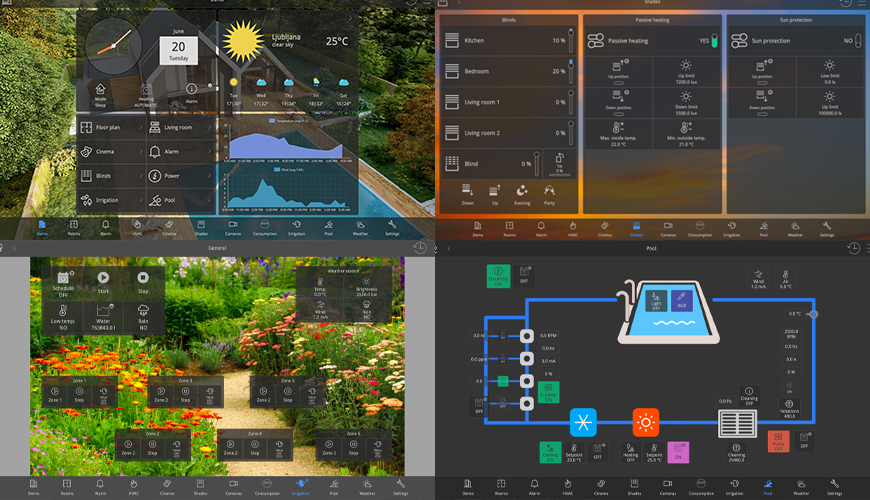Image resolution: width=870 pixels, height=500 pixels.
Task: Expand the Living room tile arrow
Action: tap(211, 128)
